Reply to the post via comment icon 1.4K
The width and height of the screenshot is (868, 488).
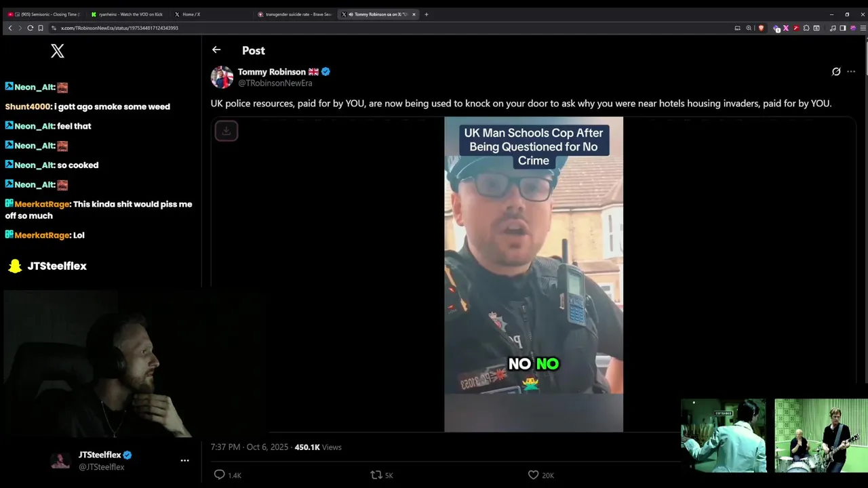coord(227,475)
